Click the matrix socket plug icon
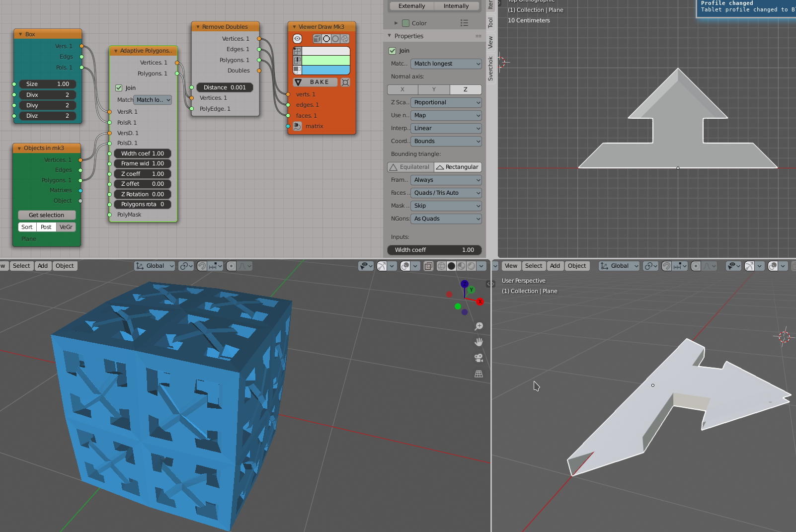Viewport: 796px width, 532px height. click(297, 126)
